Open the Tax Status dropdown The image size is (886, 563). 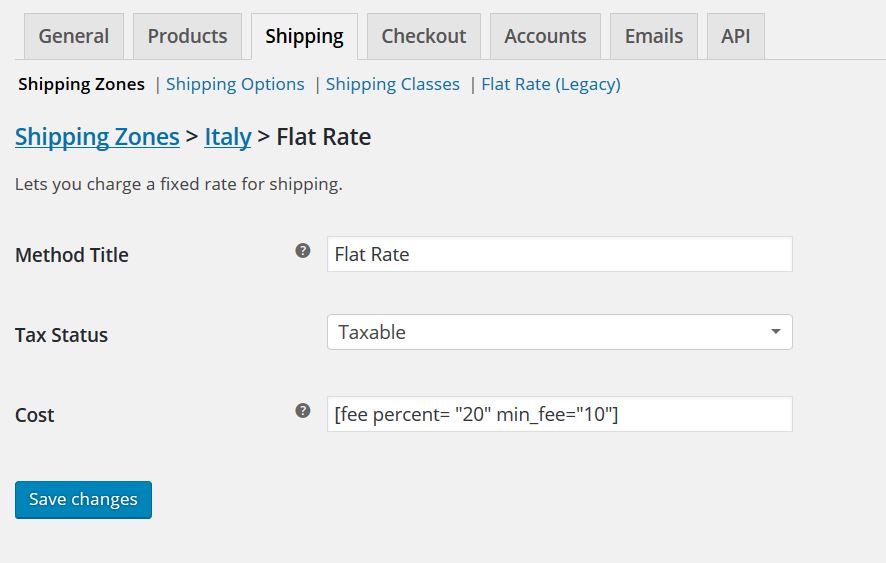[x=559, y=332]
